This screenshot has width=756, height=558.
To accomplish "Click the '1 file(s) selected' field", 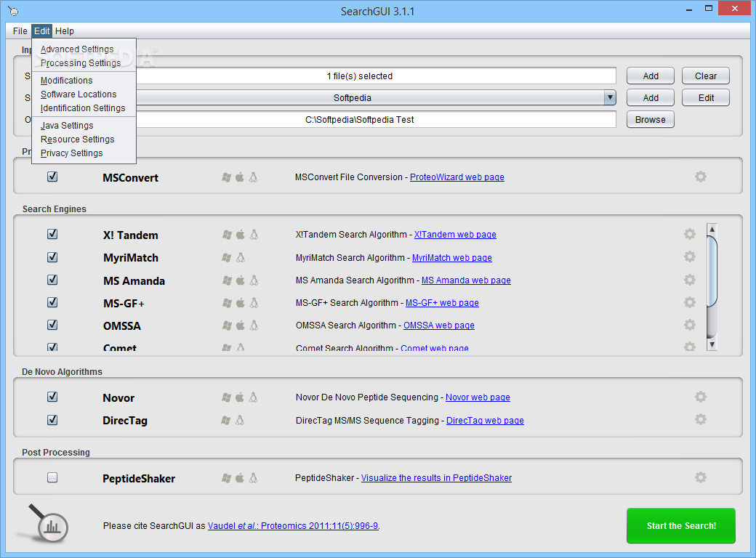I will click(x=376, y=76).
